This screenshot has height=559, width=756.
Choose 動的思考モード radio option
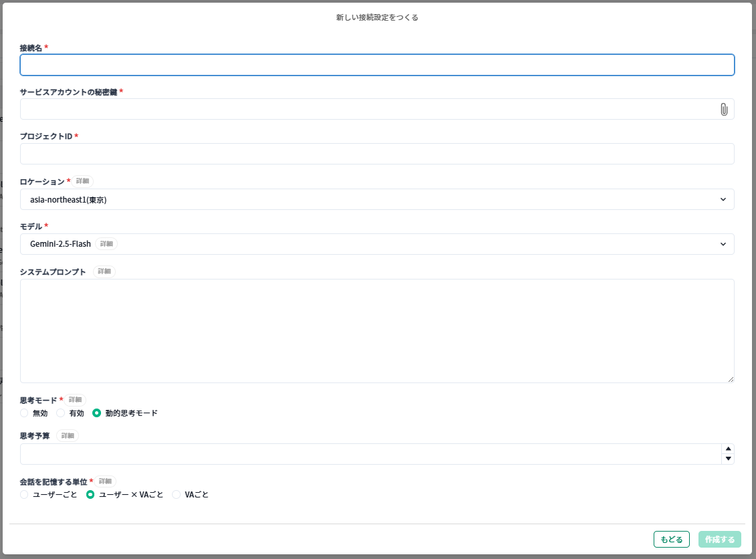[97, 413]
